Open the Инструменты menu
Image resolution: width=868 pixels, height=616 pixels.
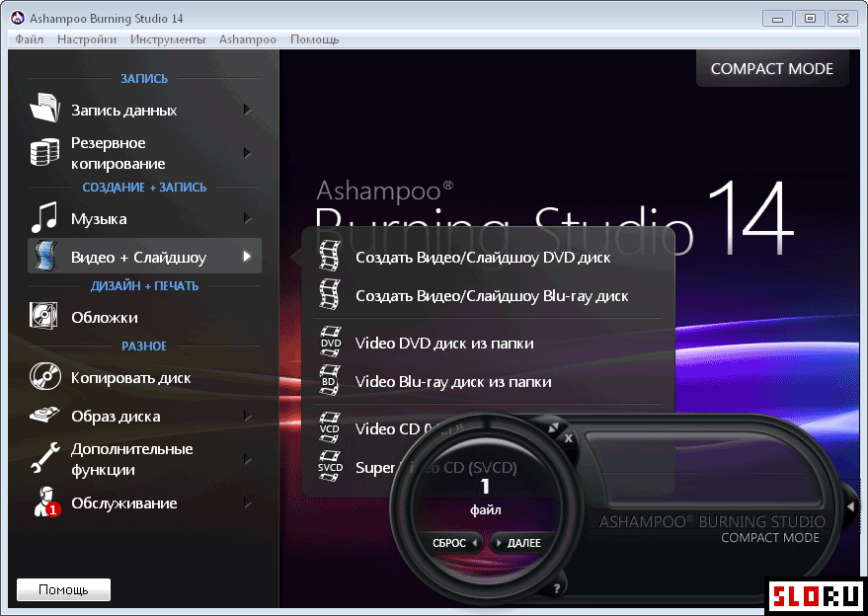(168, 39)
